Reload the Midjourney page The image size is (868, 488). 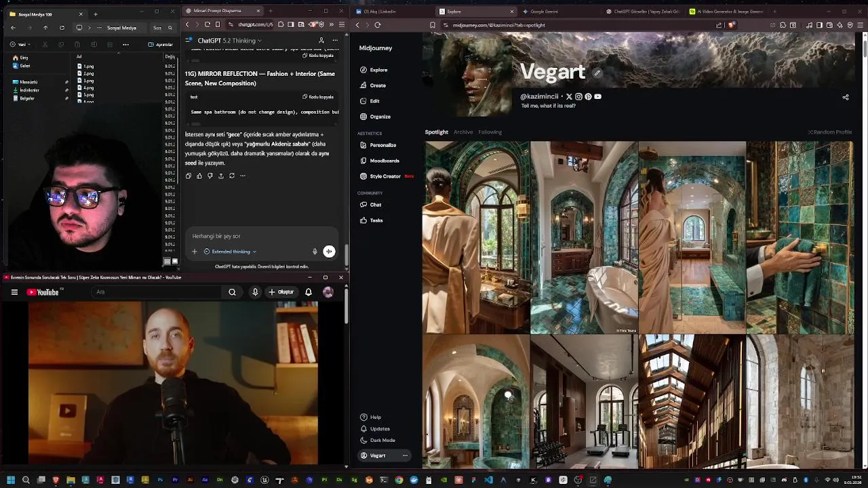click(x=378, y=25)
